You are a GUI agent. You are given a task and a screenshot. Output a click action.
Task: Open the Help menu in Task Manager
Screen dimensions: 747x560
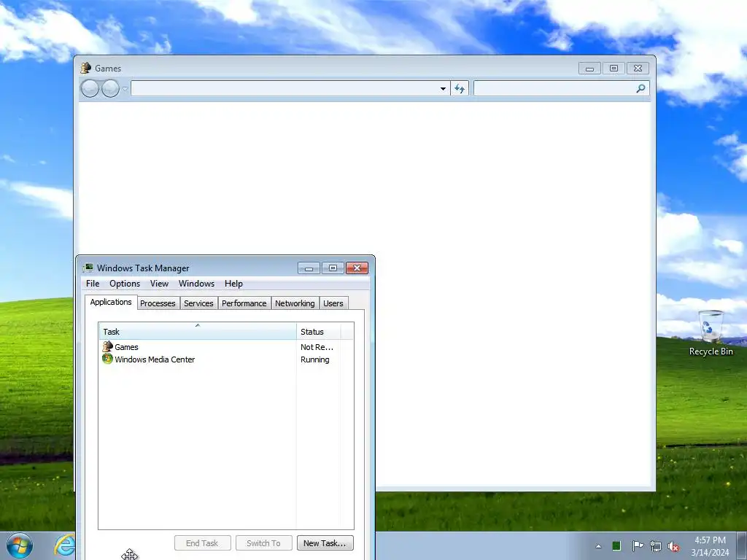pyautogui.click(x=233, y=284)
